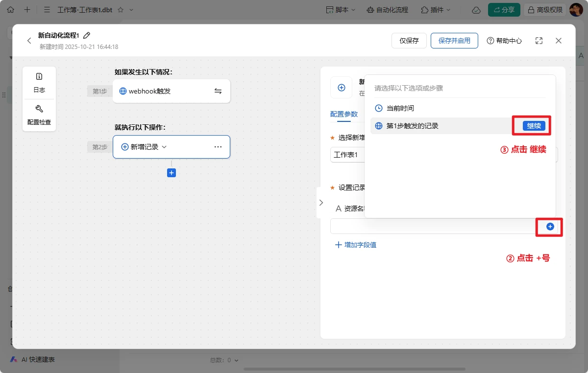Click the 增加字段值 link

click(356, 245)
